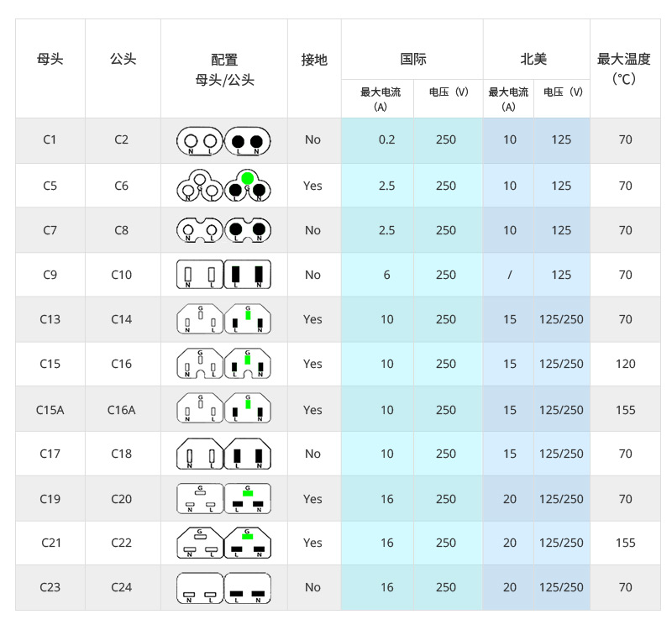The image size is (672, 630).
Task: Select the C23/C24 connector diagram
Action: [x=224, y=587]
